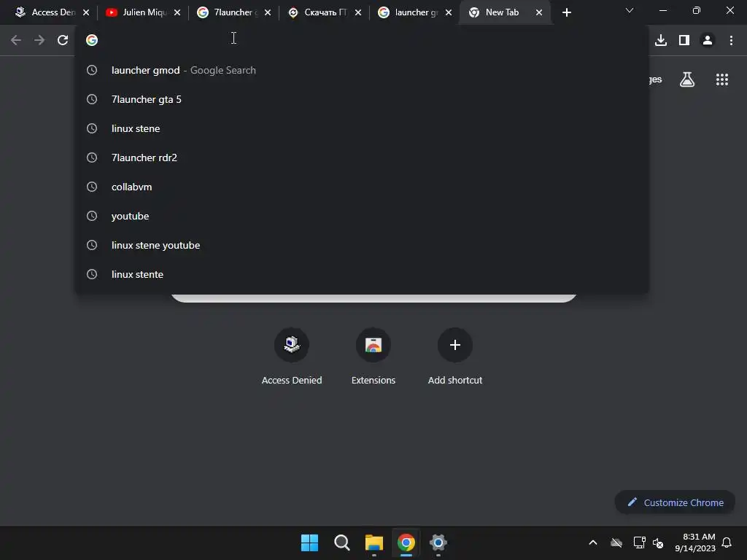
Task: Go forward with the forward arrow
Action: pos(39,41)
